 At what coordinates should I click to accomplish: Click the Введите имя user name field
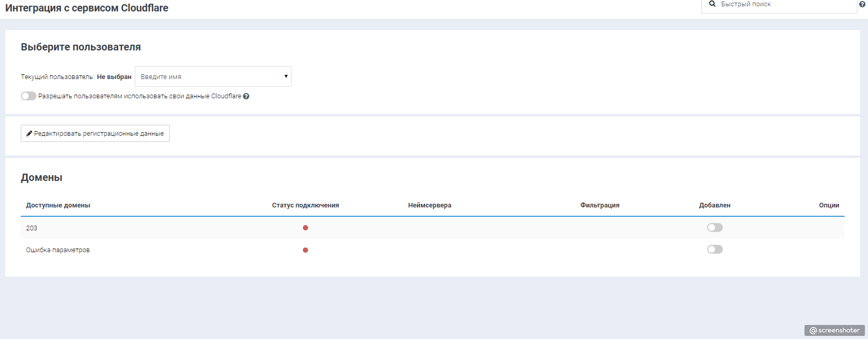(x=208, y=76)
